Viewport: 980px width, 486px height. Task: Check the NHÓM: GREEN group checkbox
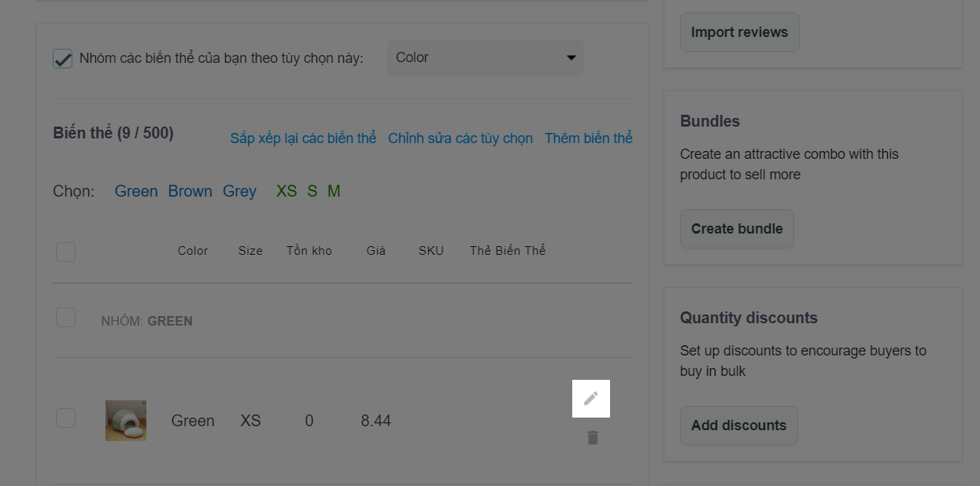pos(66,318)
